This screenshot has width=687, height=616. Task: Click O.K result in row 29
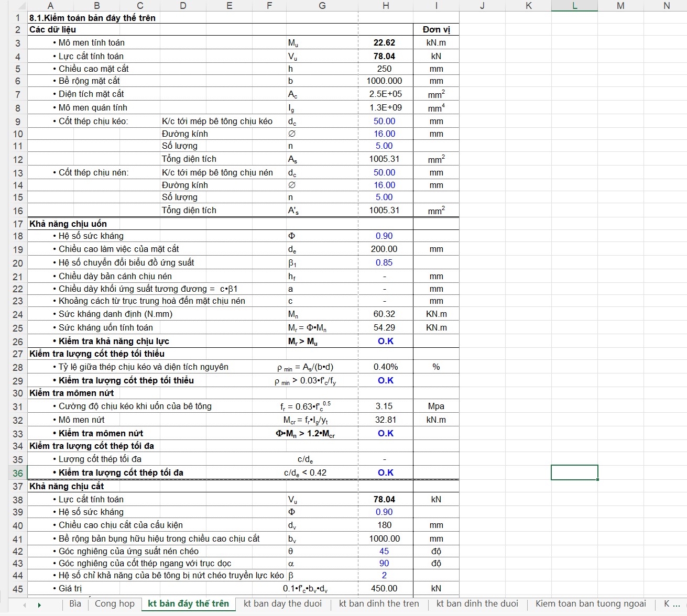click(x=386, y=380)
